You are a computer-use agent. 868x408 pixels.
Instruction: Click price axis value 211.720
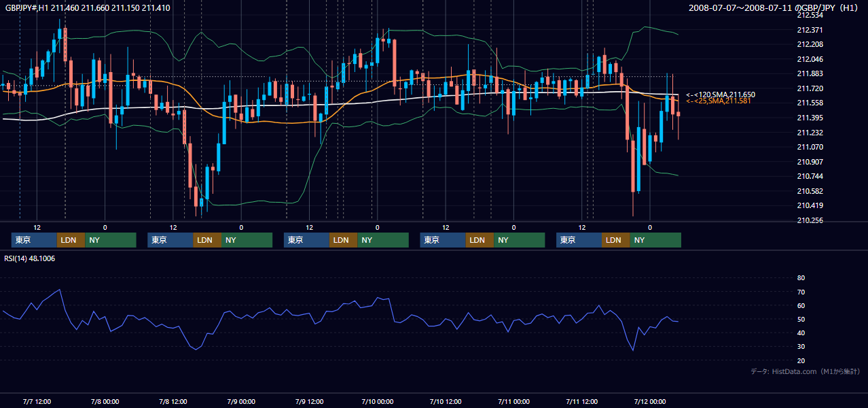(x=810, y=88)
